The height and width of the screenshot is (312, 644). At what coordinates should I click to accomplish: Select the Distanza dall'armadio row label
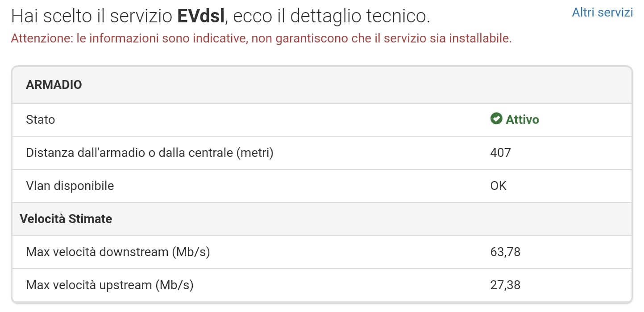(150, 153)
